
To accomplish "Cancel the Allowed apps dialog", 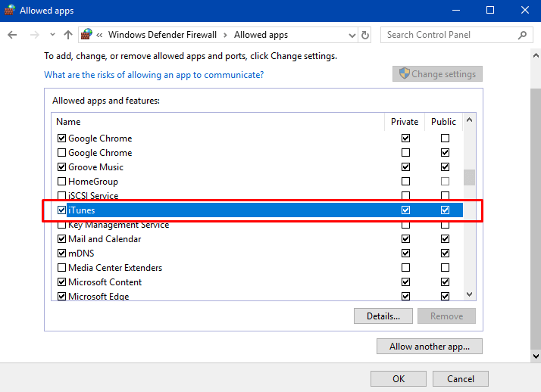I will [x=461, y=379].
